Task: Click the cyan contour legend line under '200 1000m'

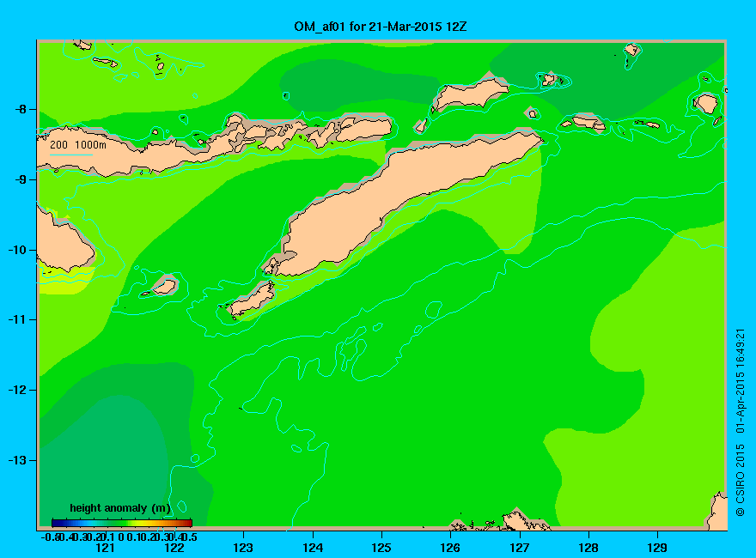Action: point(71,155)
